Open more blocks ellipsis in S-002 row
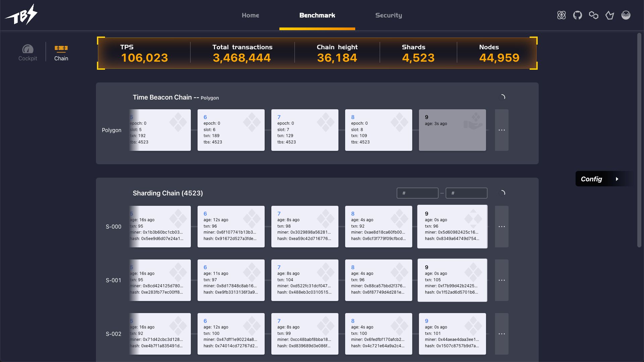644x362 pixels. point(502,334)
